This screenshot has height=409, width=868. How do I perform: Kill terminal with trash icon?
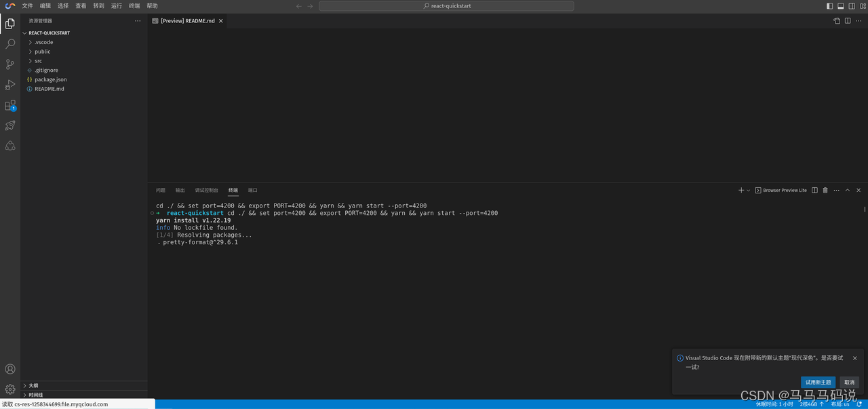(825, 191)
